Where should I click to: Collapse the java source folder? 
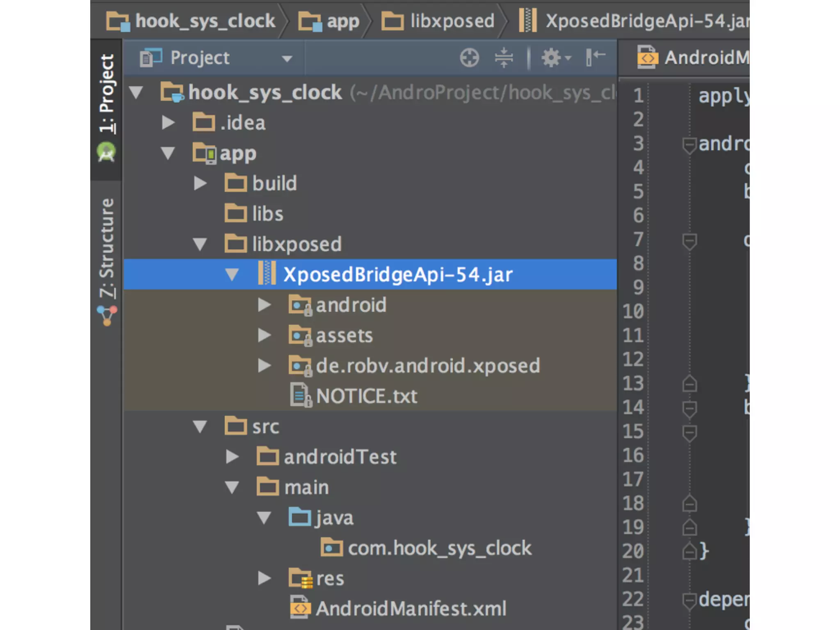pyautogui.click(x=264, y=518)
